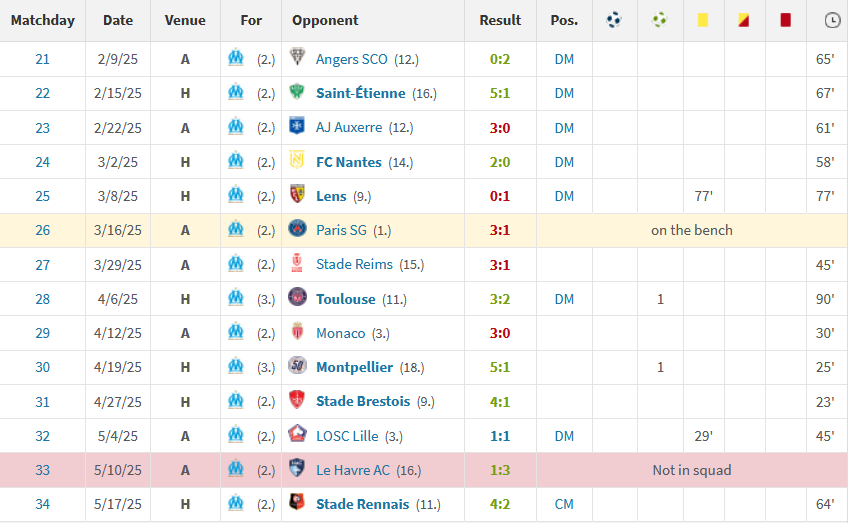Viewport: 848px width, 523px height.
Task: Click the minutes played clock icon
Action: pos(832,21)
